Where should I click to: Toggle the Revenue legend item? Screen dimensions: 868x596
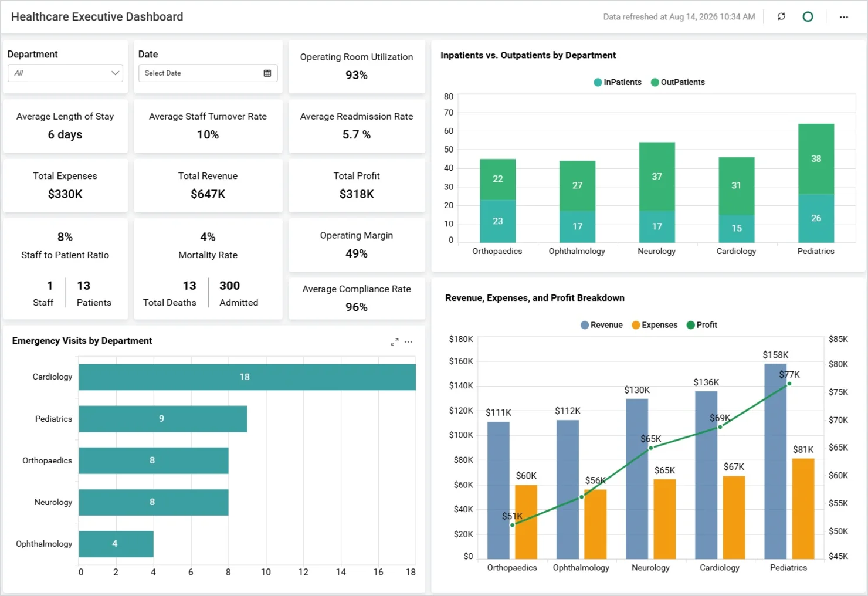pyautogui.click(x=601, y=325)
